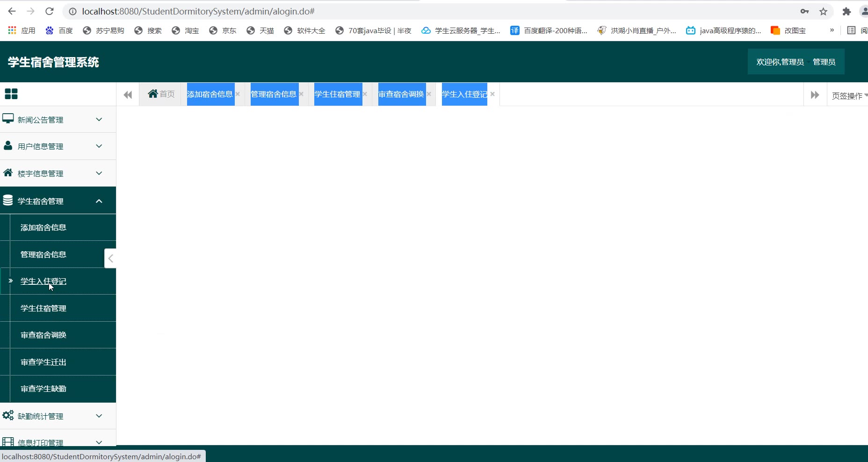Open the 百度 bookmark
Screen dimensions: 868x462
(x=59, y=30)
